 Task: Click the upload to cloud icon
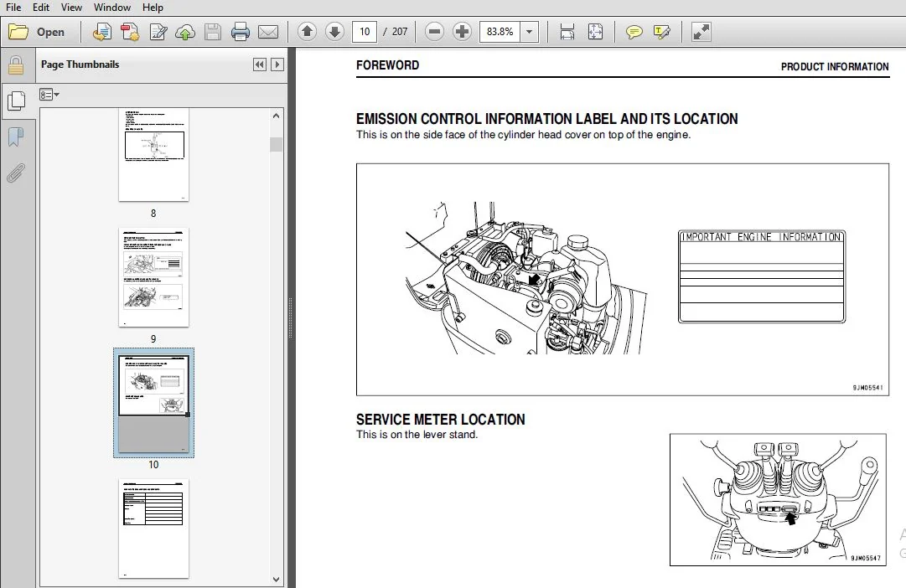click(x=185, y=32)
